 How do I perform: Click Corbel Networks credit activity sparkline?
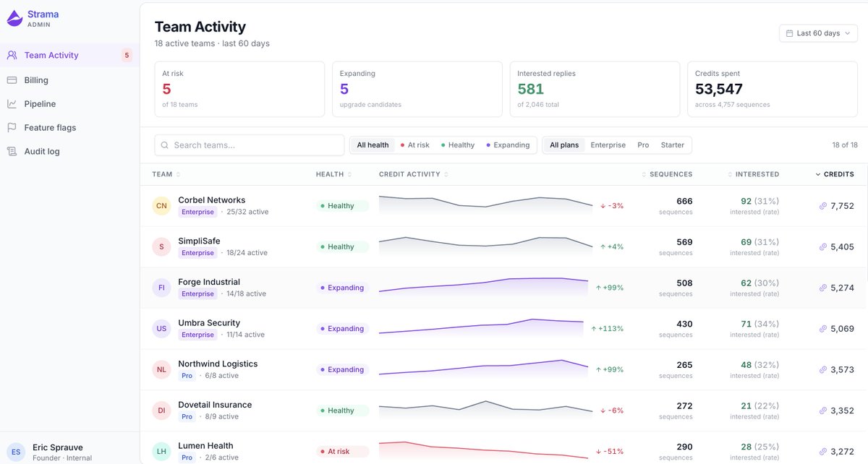click(485, 205)
